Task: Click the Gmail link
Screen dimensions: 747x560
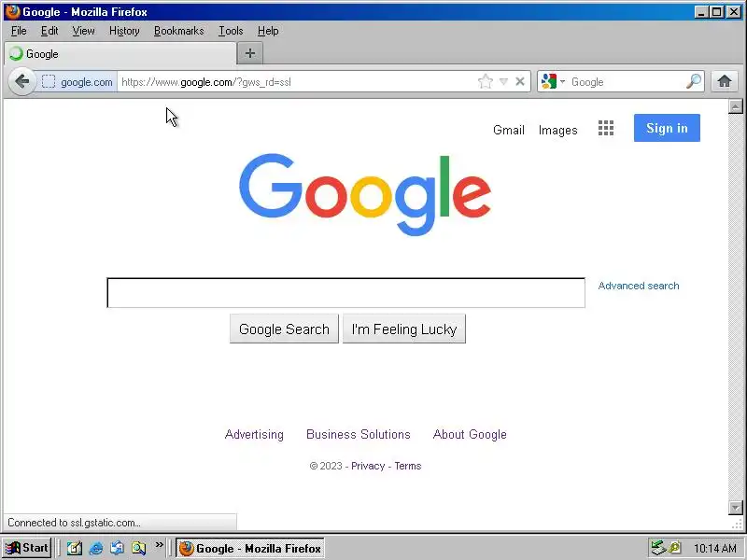Action: pos(508,130)
